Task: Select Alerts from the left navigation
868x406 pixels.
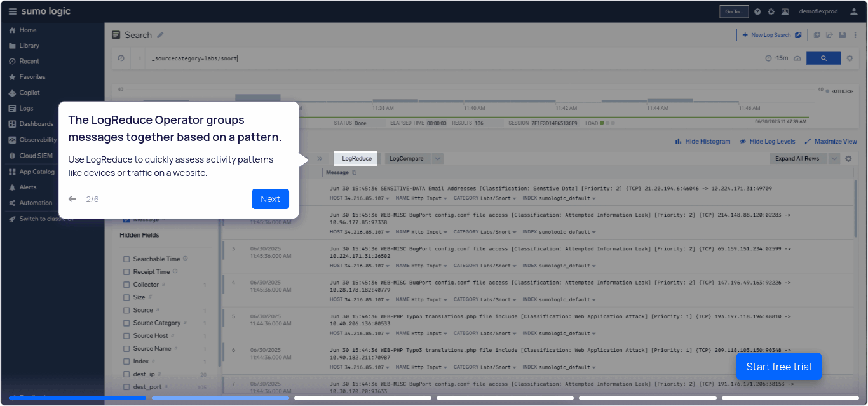Action: click(x=28, y=187)
